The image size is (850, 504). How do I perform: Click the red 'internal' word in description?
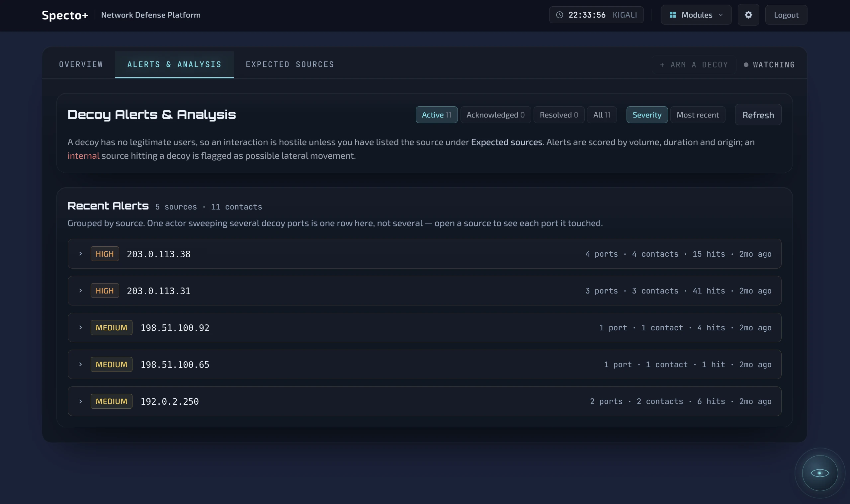pos(83,155)
